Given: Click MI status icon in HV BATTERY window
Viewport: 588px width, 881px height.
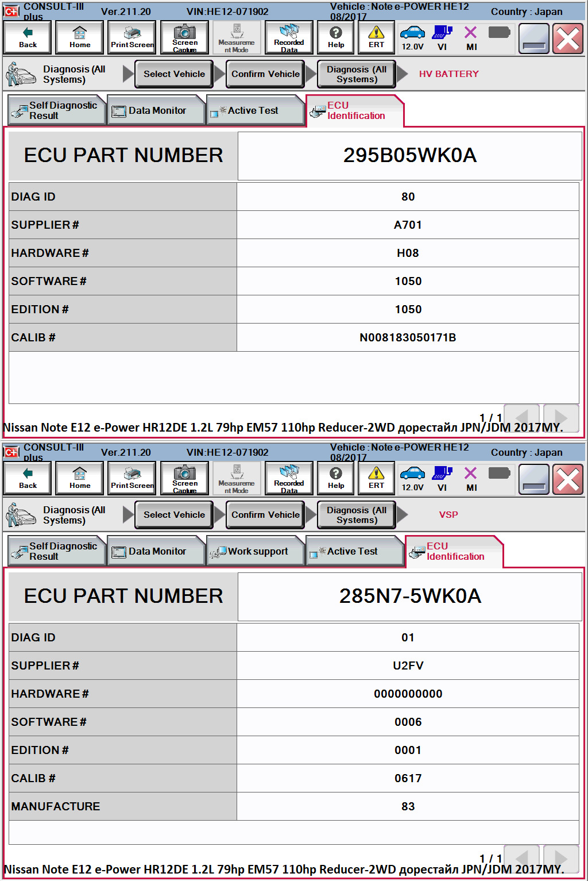Looking at the screenshot, I should tap(471, 37).
